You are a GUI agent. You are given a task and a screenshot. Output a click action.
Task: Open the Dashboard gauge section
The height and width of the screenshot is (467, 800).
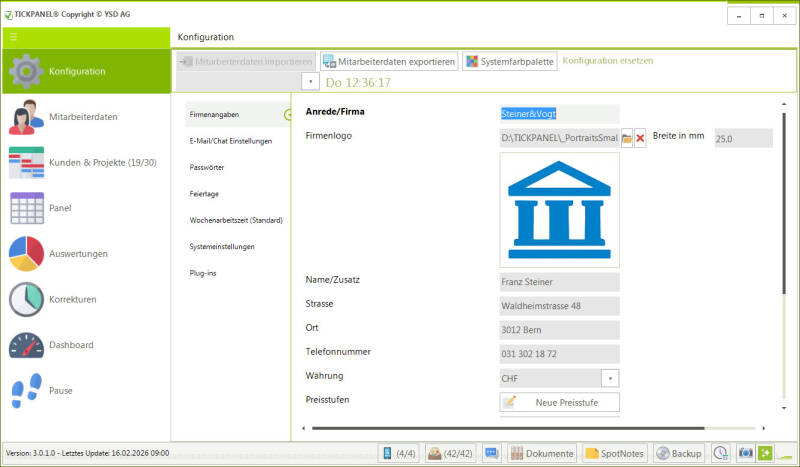click(86, 345)
